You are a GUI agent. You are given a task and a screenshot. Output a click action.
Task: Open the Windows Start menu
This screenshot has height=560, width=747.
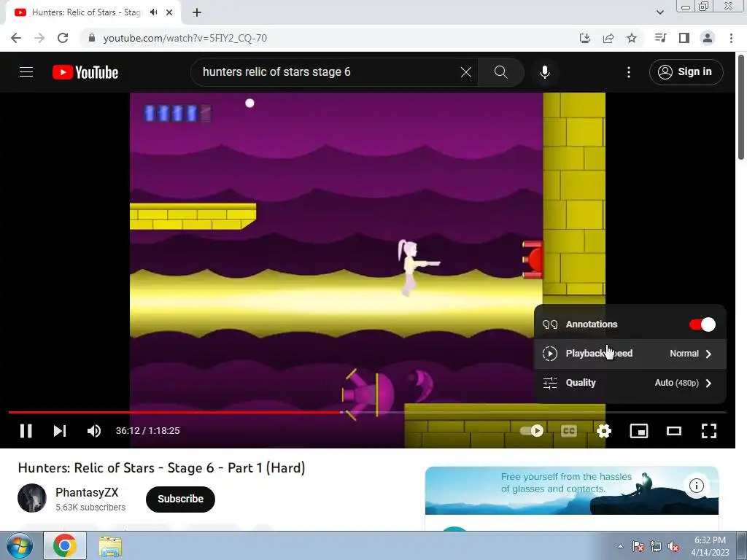(20, 545)
